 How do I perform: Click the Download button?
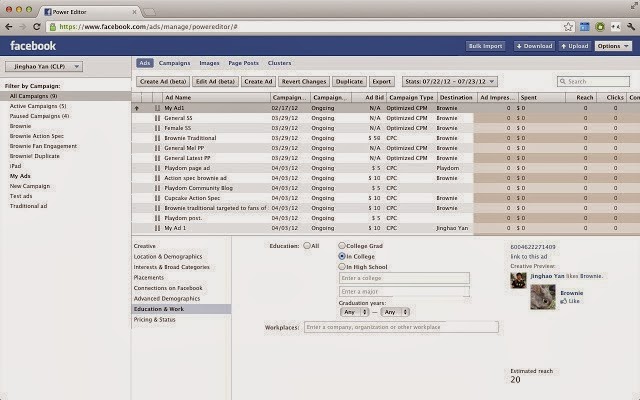point(534,46)
